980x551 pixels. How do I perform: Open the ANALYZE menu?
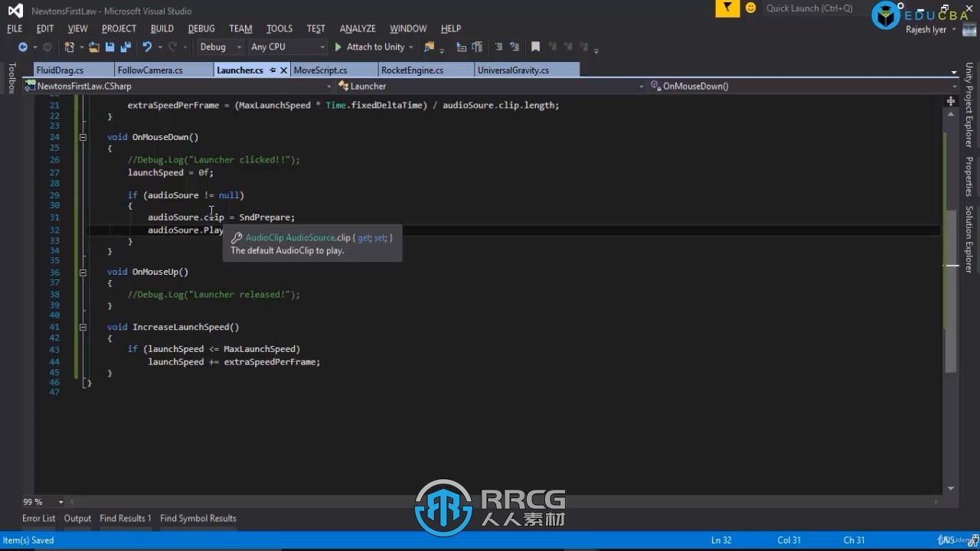358,28
